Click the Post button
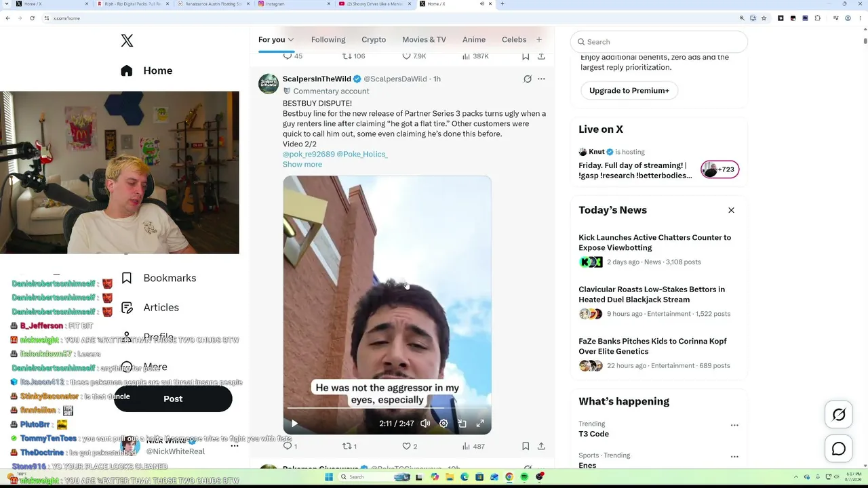868x488 pixels. pos(173,399)
